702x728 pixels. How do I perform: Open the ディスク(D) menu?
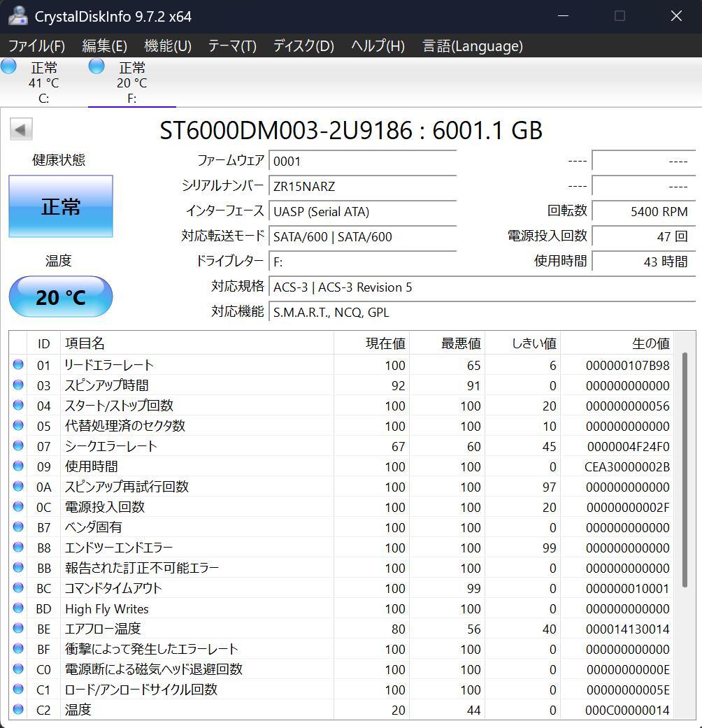coord(303,46)
